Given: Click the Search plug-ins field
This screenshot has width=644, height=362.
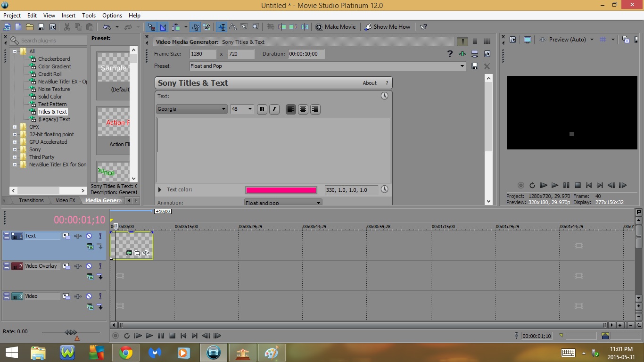Looking at the screenshot, I should (48, 41).
